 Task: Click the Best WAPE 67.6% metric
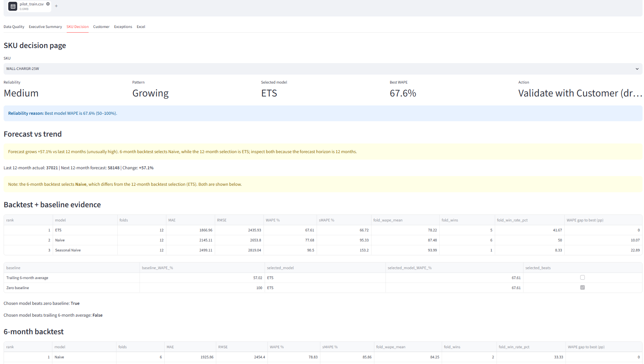[403, 93]
